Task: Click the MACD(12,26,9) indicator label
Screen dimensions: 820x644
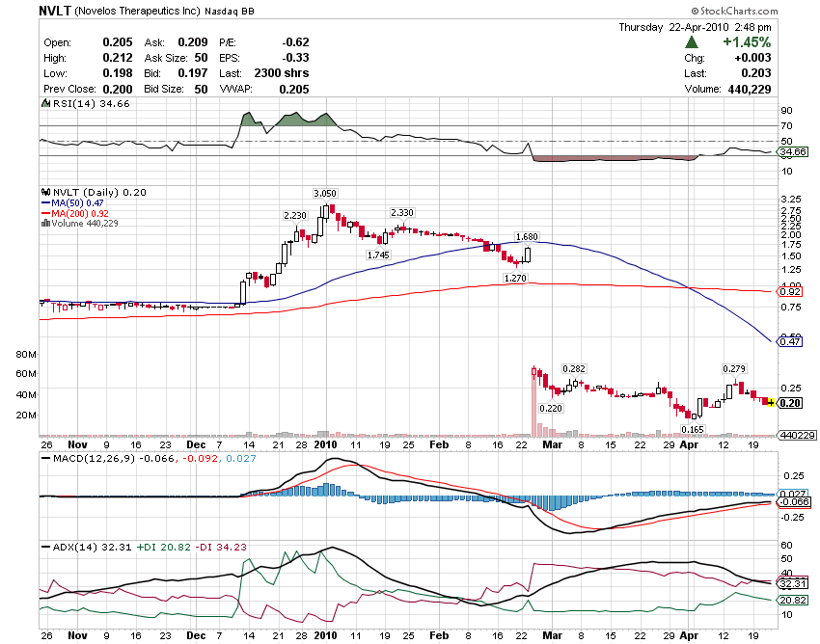Action: tap(95, 459)
